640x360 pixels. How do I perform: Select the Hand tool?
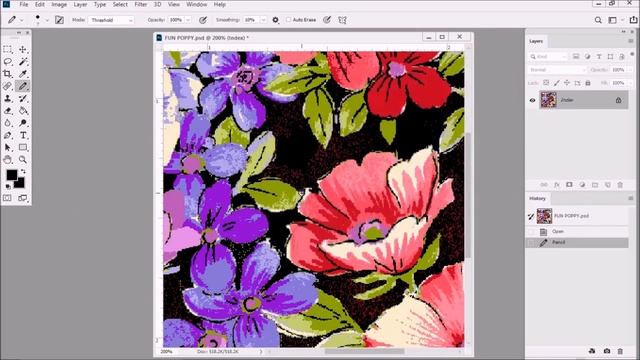click(7, 160)
